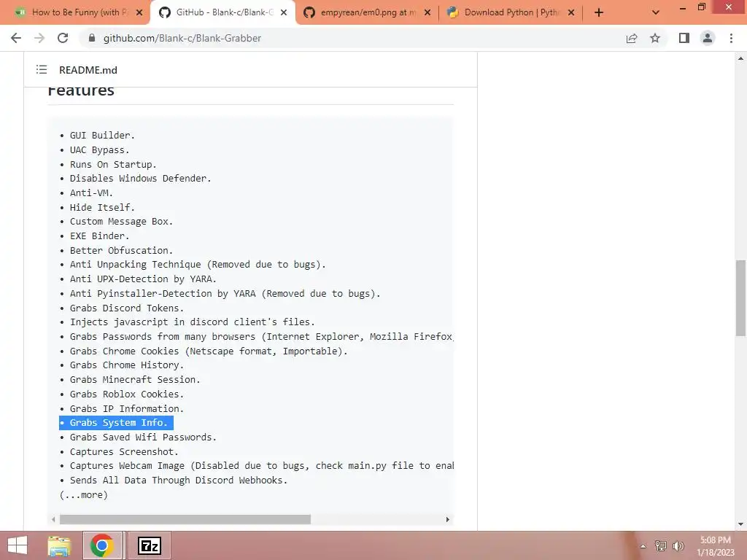Click 'Better Obfuscation.' line

[122, 251]
